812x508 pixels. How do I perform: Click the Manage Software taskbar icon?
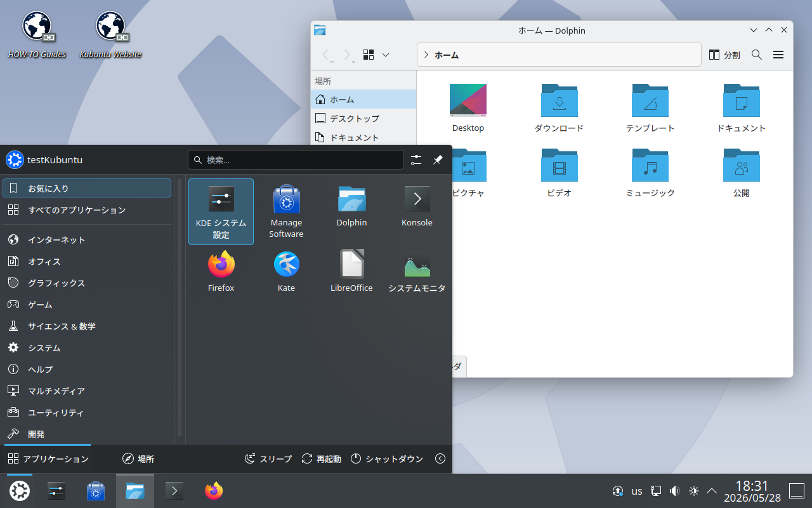coord(96,491)
